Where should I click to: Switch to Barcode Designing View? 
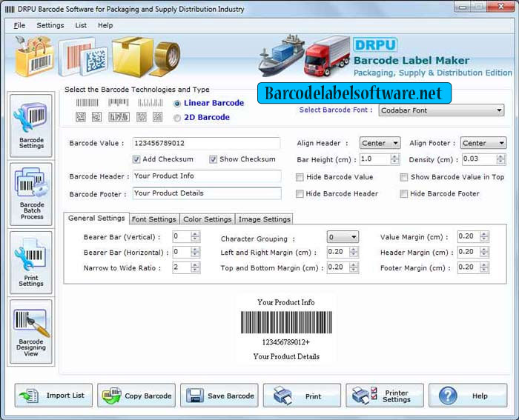pyautogui.click(x=31, y=332)
